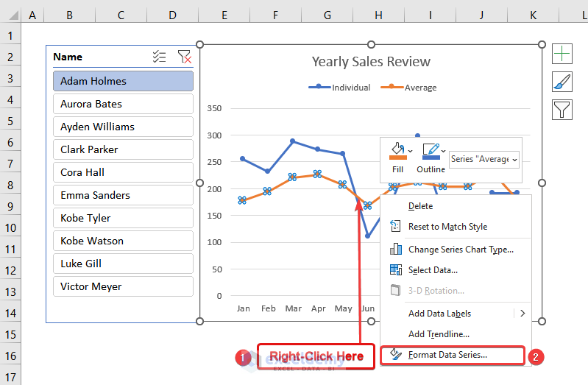Click the Mar axis label

(293, 308)
